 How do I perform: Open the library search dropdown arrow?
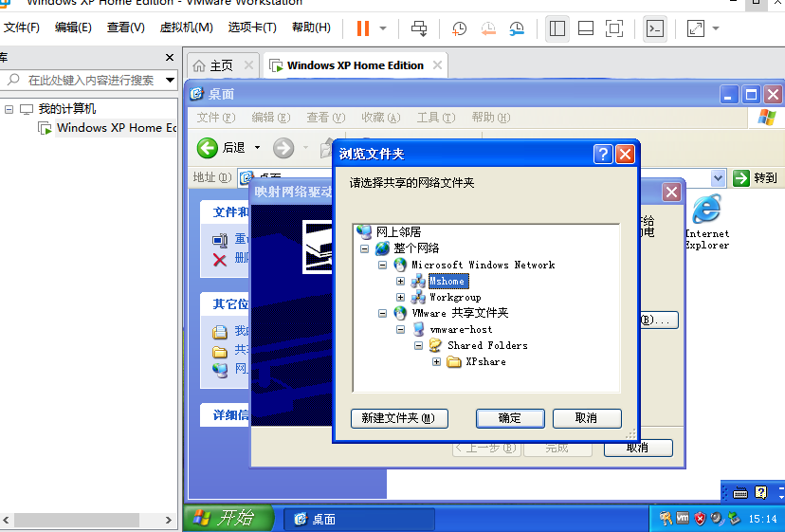(x=171, y=81)
